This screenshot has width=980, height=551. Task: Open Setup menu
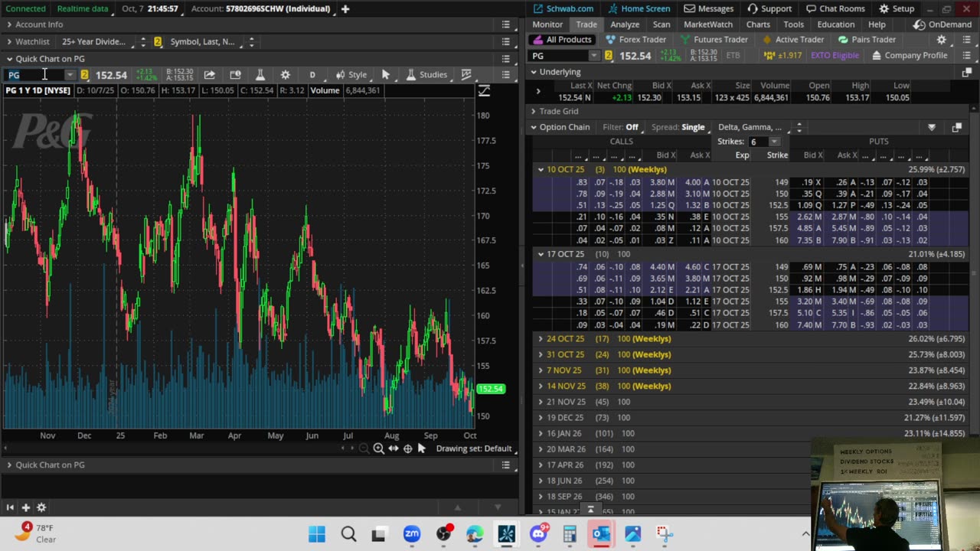(897, 8)
